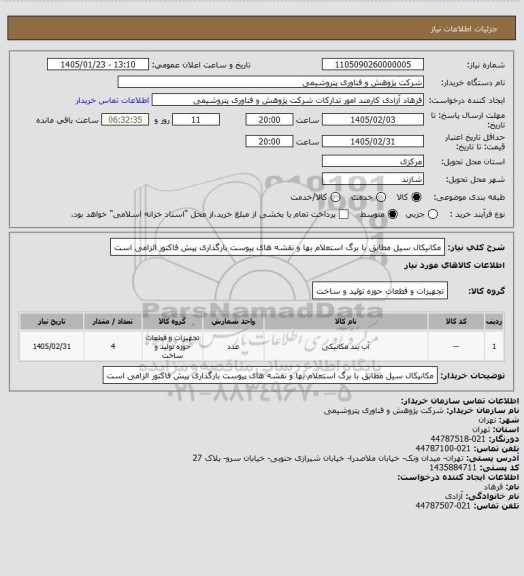524x576 pixels.
Task: Click the announcement date field 1405/01/23
Action: [x=98, y=65]
